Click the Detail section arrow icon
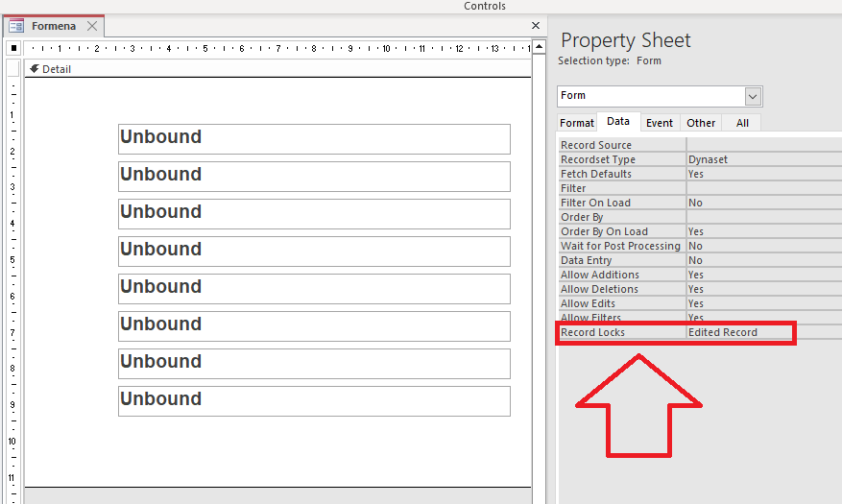The image size is (842, 504). [35, 69]
